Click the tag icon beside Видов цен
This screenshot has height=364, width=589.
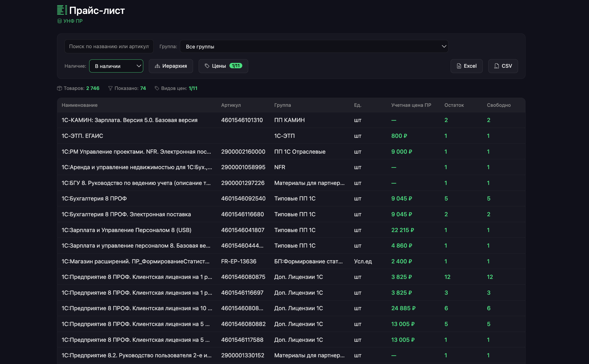[157, 88]
